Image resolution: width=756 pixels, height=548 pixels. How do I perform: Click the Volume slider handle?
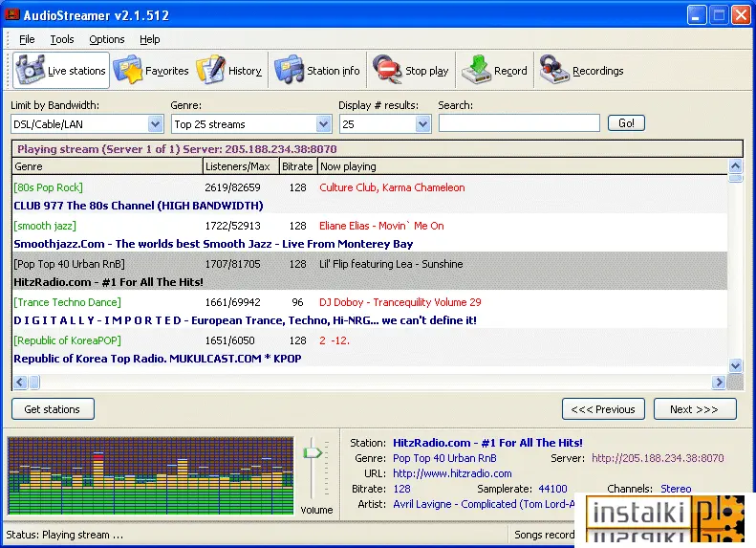coord(313,452)
